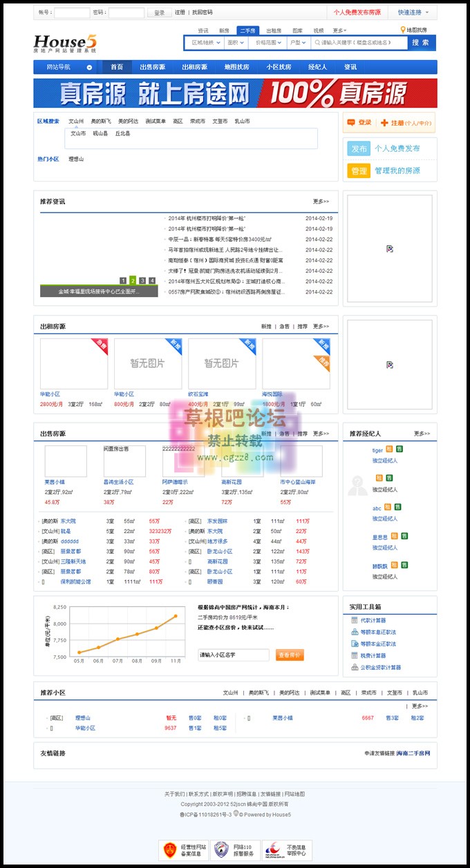Screen dimensions: 470x868
Task: Expand the 更多 dropdown in search tabs
Action: [x=339, y=30]
